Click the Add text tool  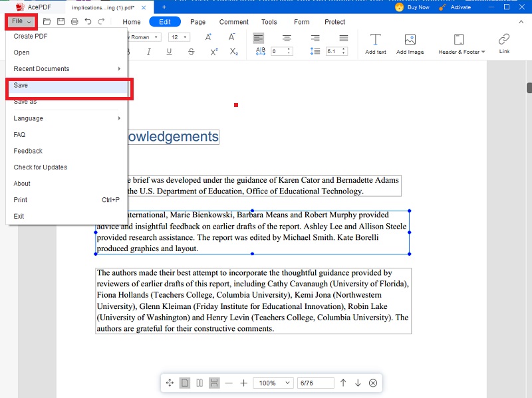(x=376, y=44)
